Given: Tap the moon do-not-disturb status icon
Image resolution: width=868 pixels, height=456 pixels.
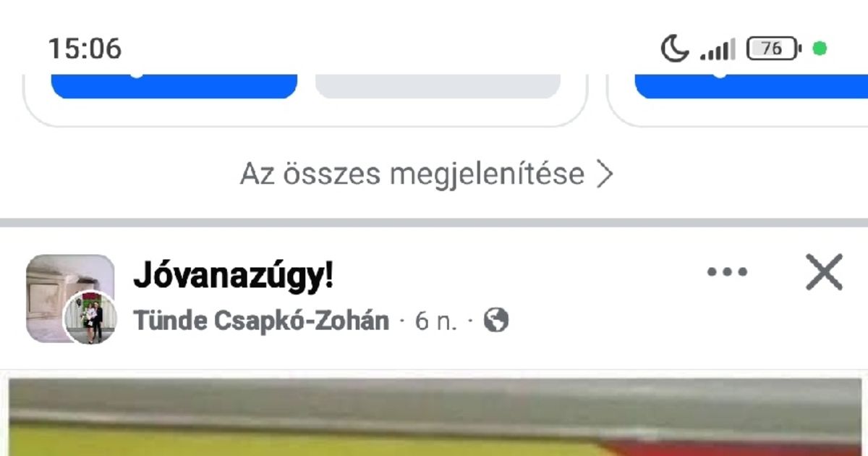Looking at the screenshot, I should pos(675,48).
